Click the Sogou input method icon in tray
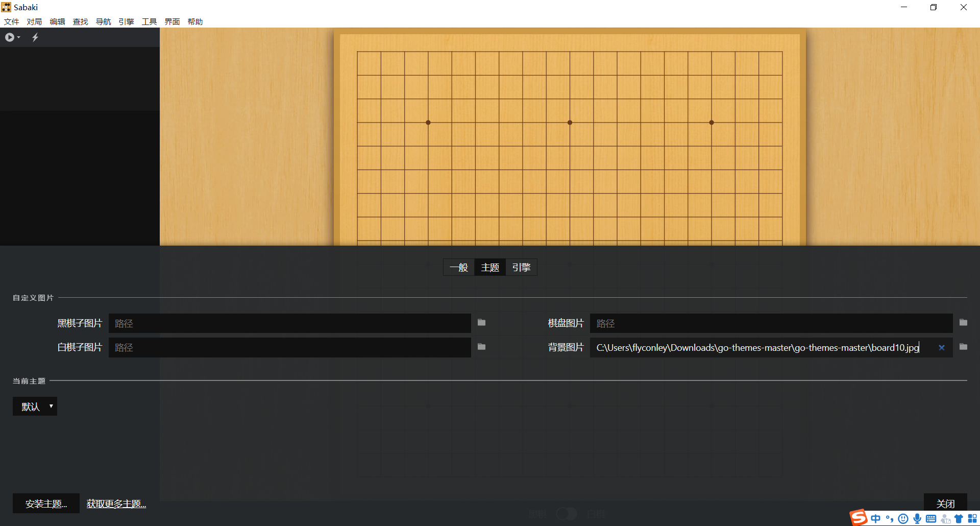 (x=859, y=518)
